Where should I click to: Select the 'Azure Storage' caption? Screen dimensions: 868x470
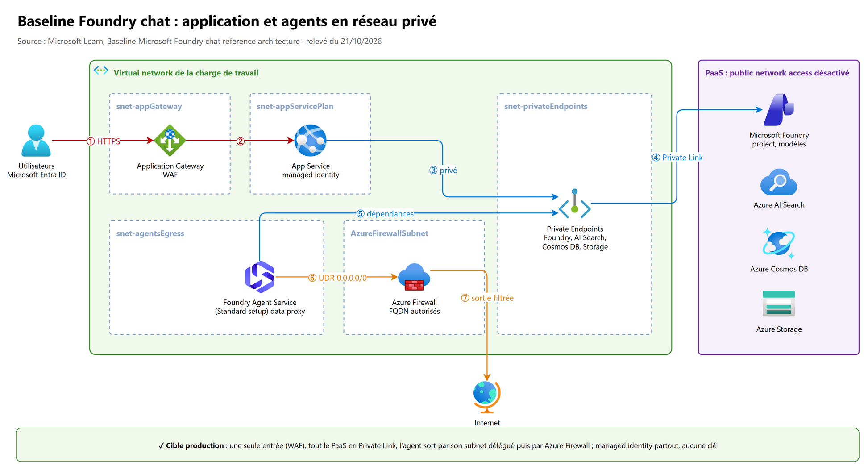click(779, 329)
